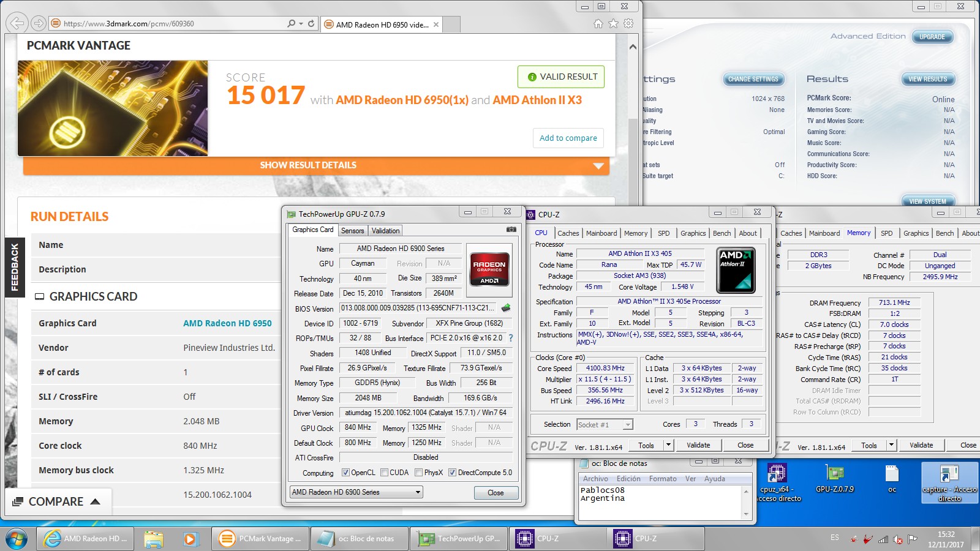Toggle the OpenCL checkbox in GPU-Z

[x=345, y=473]
